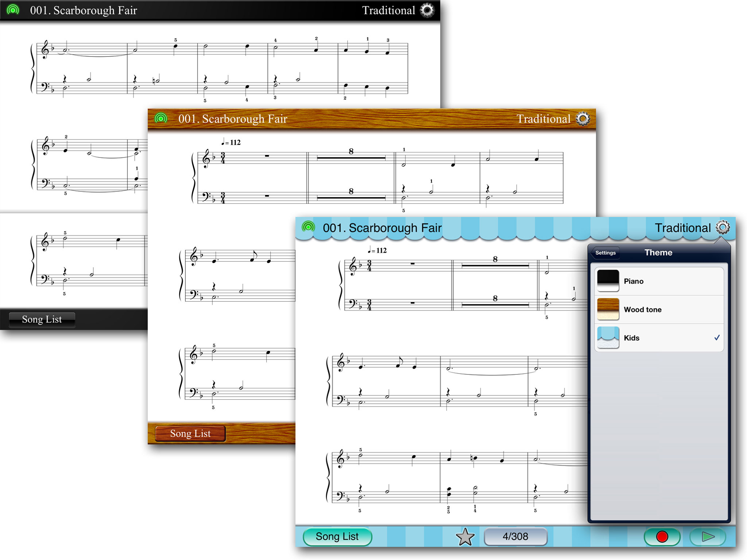747x560 pixels.
Task: Mark song as favorite with star icon
Action: 465,537
